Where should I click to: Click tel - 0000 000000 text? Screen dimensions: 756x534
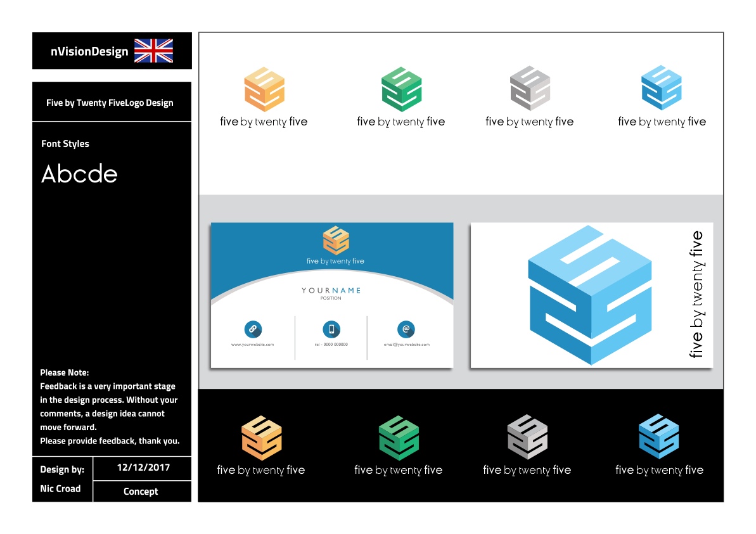tap(331, 345)
